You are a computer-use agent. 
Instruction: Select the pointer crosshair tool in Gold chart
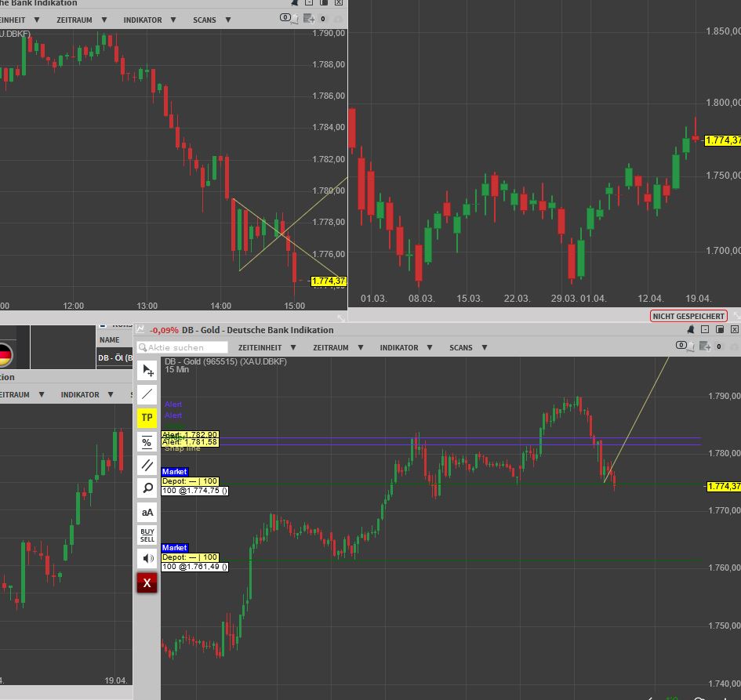pos(147,370)
